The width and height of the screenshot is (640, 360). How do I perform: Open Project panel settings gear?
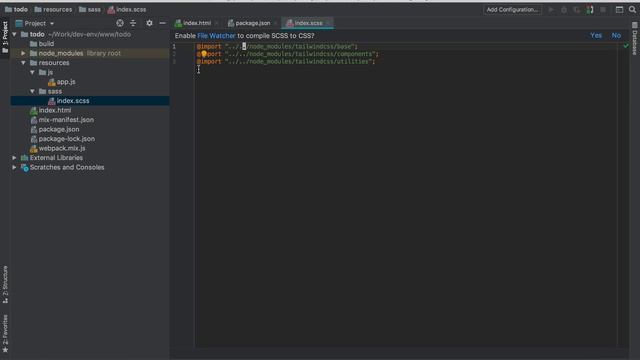click(149, 23)
